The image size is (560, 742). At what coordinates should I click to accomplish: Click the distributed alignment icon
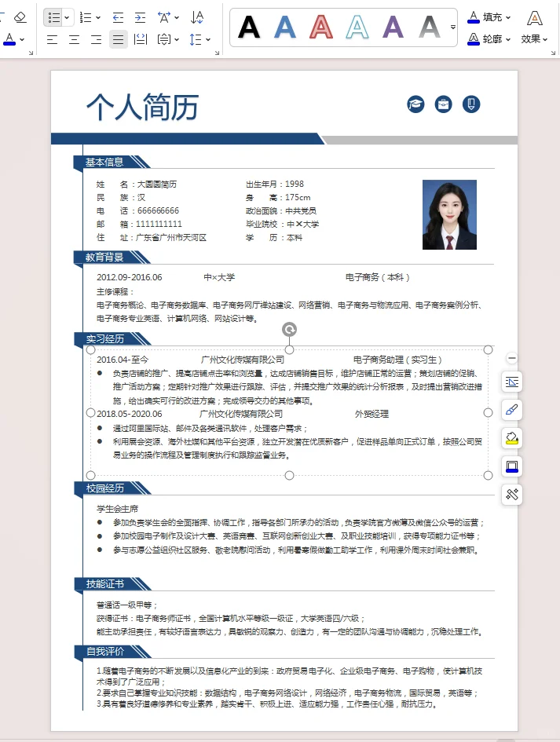(141, 39)
